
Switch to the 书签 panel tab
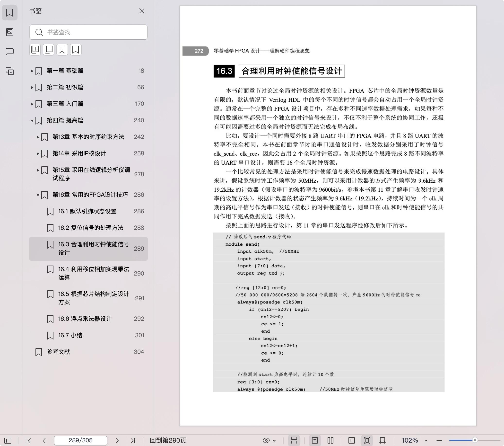pos(10,13)
